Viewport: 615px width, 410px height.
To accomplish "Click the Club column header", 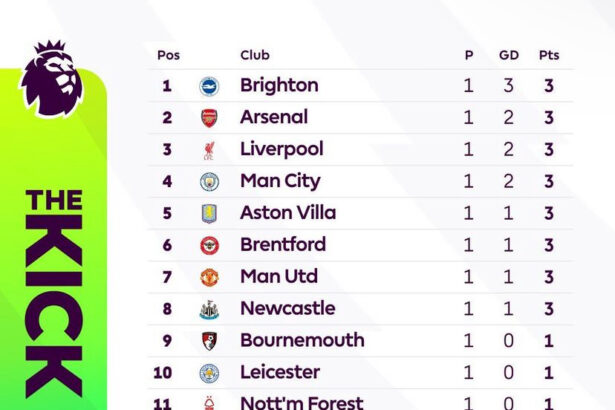I will (x=255, y=55).
